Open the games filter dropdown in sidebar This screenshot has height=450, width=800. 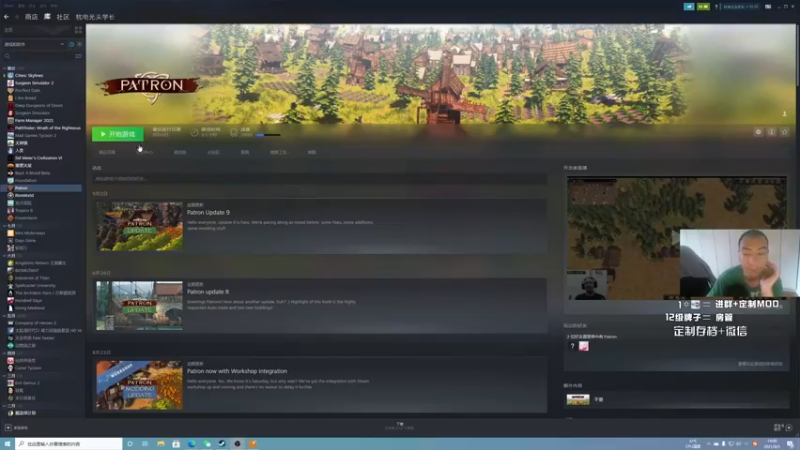pyautogui.click(x=34, y=44)
